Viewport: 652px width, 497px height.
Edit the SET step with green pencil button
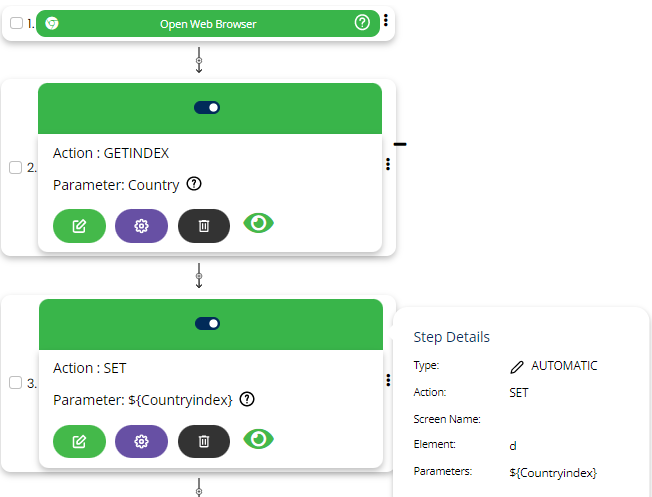79,441
